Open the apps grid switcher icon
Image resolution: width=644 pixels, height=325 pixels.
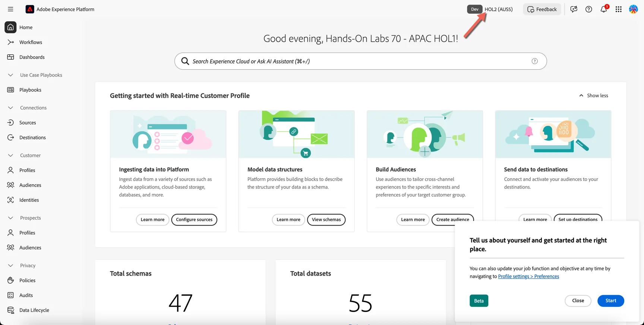tap(619, 9)
